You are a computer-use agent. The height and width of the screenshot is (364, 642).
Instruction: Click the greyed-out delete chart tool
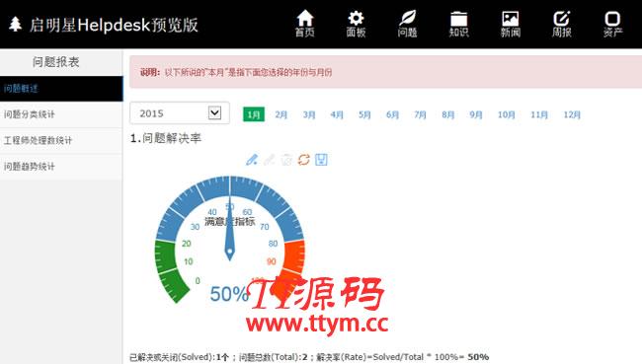tap(286, 160)
